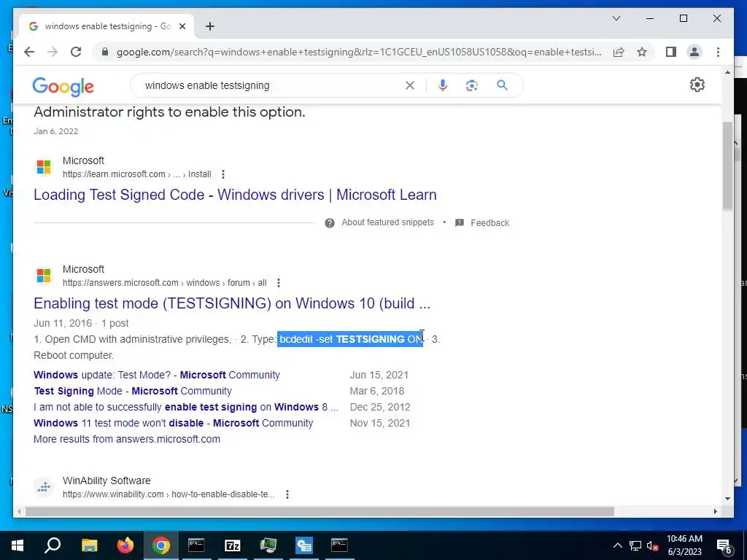Open 'Enabling test mode (TESTSIGNING)' result
747x560 pixels.
tap(232, 303)
